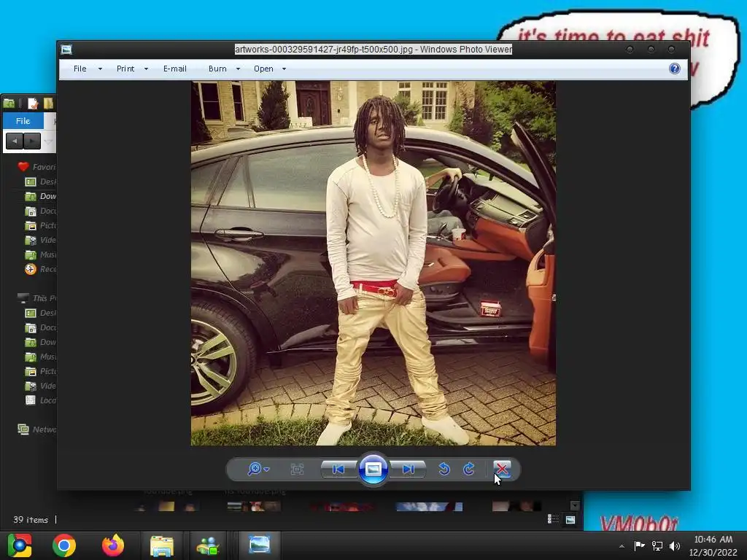
Task: Rotate the image counterclockwise
Action: (x=444, y=469)
